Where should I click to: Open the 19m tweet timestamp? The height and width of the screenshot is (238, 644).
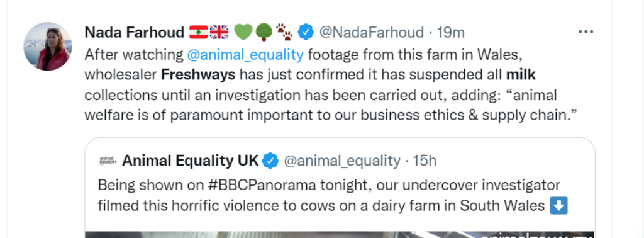[450, 32]
